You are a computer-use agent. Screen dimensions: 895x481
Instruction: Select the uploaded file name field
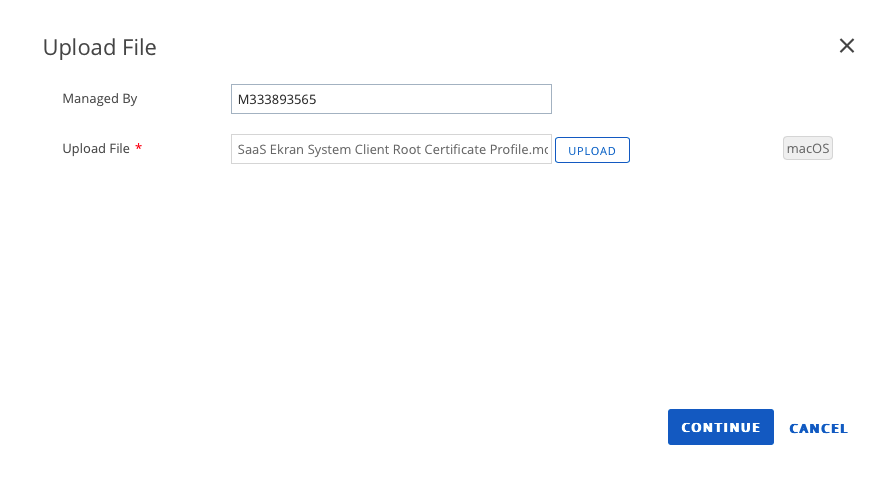tap(391, 149)
